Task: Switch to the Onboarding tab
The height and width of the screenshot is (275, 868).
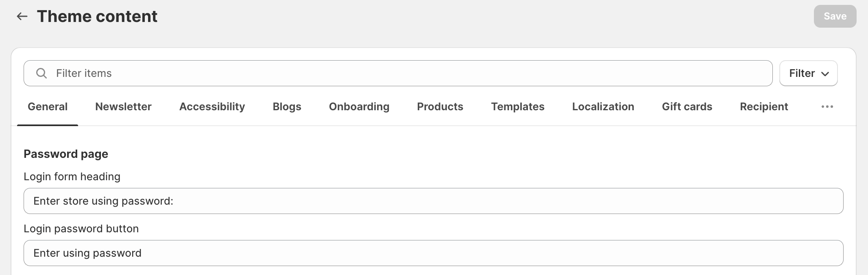Action: 359,107
